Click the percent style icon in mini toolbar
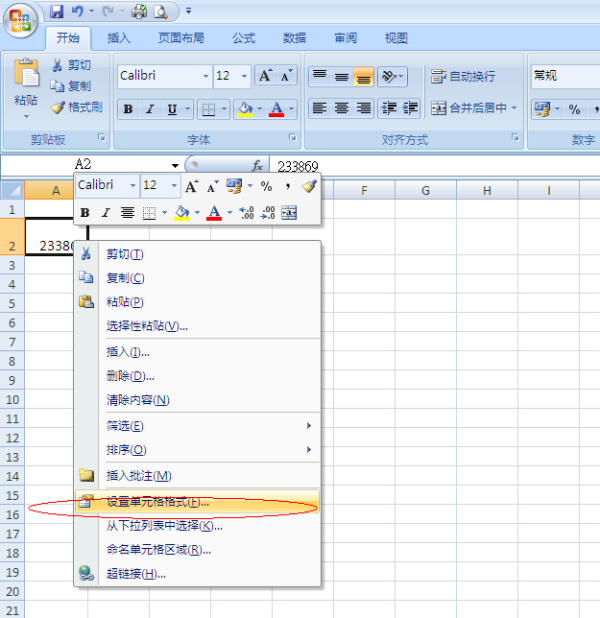The width and height of the screenshot is (600, 618). [266, 186]
